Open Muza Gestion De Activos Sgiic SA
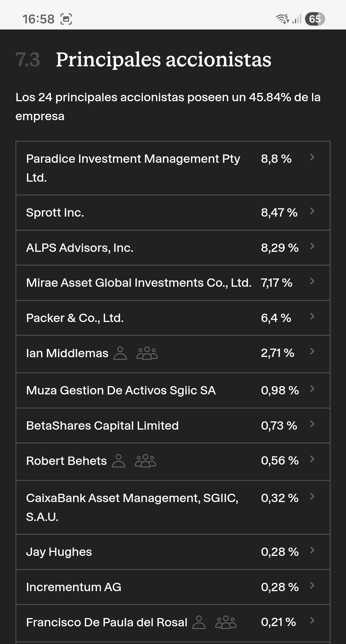The image size is (346, 644). click(x=173, y=391)
